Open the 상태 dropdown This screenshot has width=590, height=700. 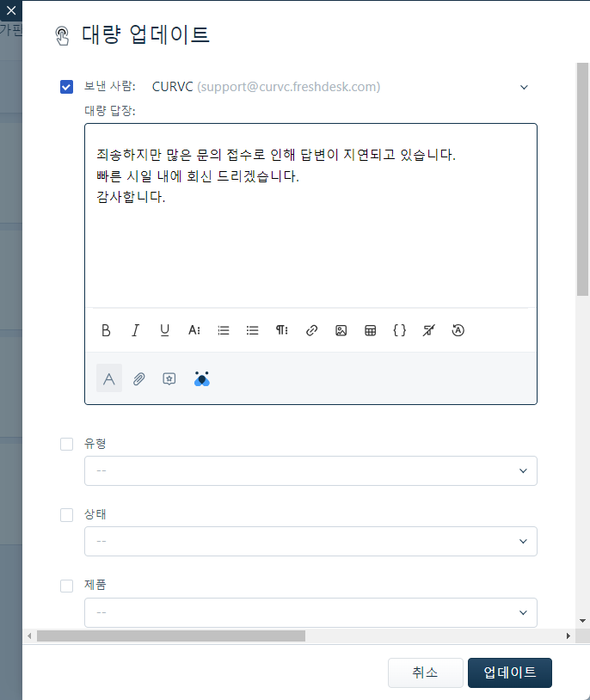click(310, 541)
